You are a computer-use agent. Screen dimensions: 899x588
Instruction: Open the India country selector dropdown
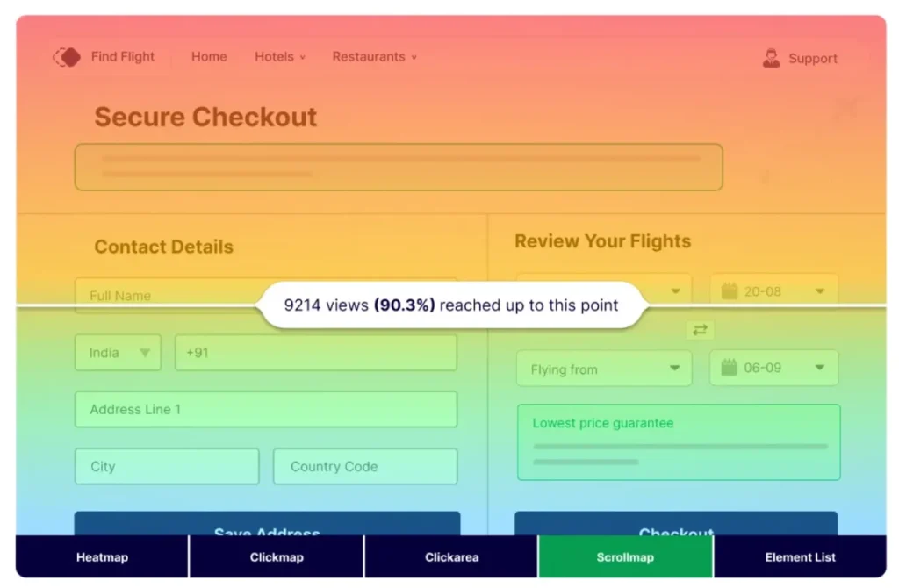pyautogui.click(x=118, y=352)
